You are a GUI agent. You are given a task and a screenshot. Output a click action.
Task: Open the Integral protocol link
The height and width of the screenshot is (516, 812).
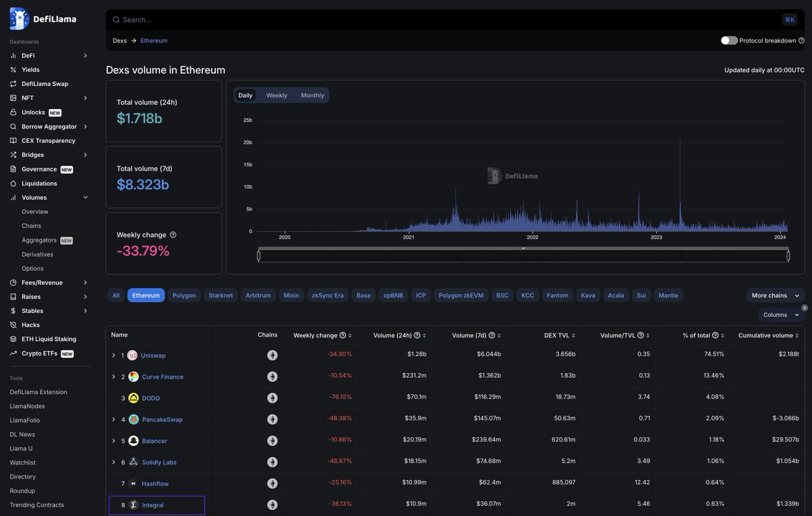(153, 505)
